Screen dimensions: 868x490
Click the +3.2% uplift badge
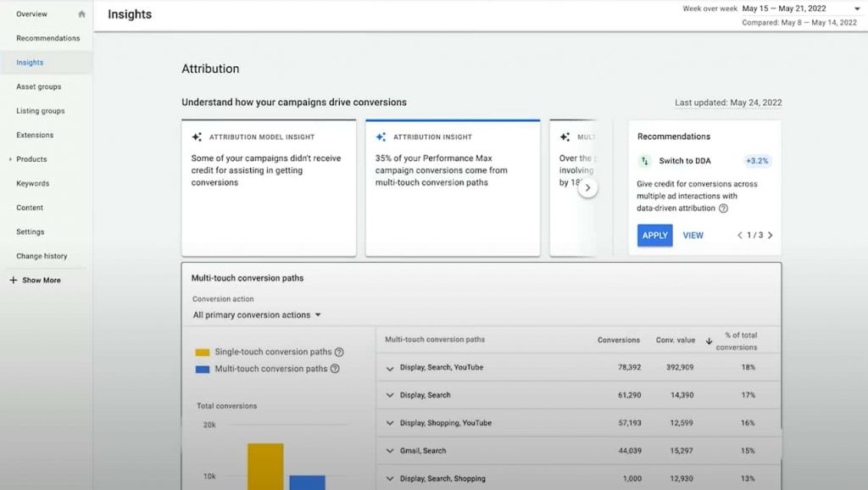(x=757, y=161)
